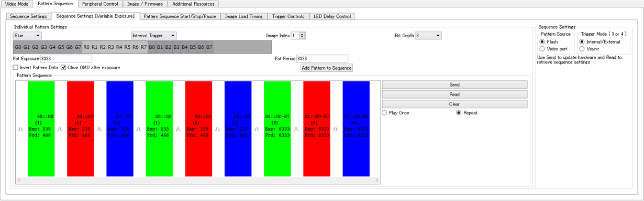Image resolution: width=644 pixels, height=201 pixels.
Task: Select Internal/External trigger mode
Action: (x=582, y=41)
